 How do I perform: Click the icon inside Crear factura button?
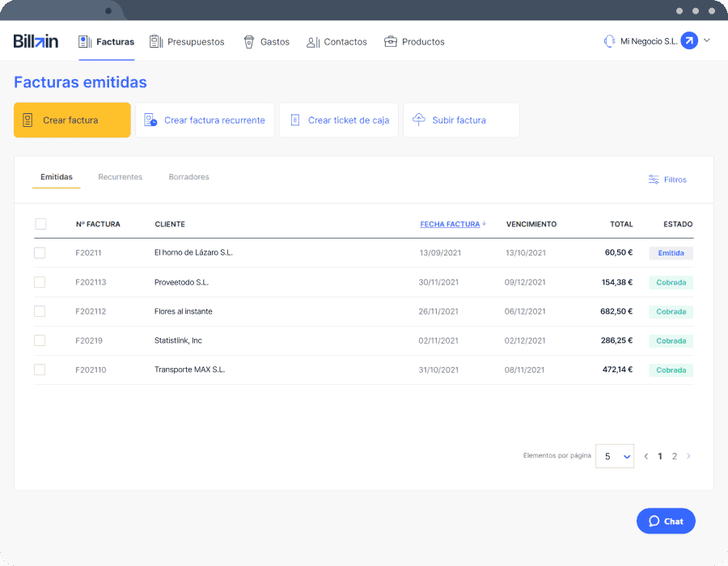(x=28, y=120)
